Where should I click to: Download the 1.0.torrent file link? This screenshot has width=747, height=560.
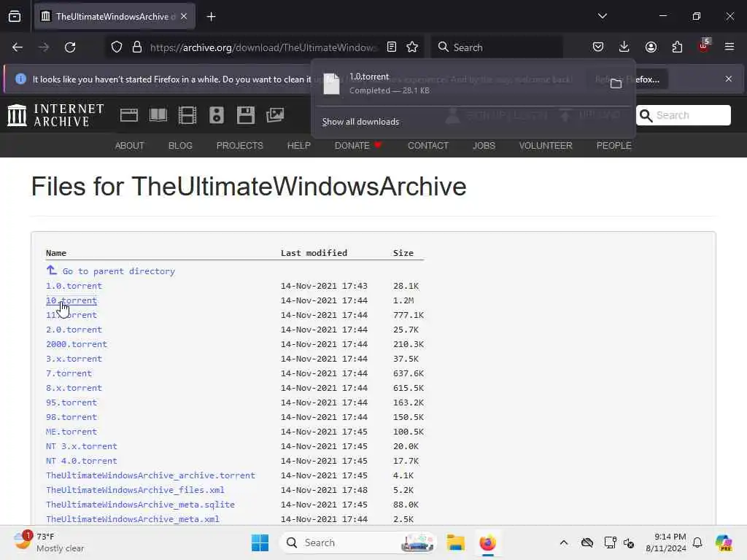(74, 286)
